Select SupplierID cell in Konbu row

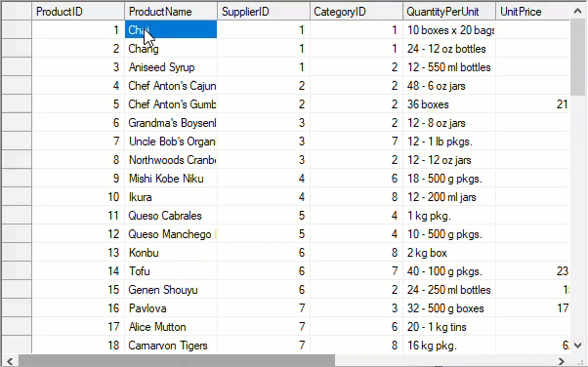[264, 252]
